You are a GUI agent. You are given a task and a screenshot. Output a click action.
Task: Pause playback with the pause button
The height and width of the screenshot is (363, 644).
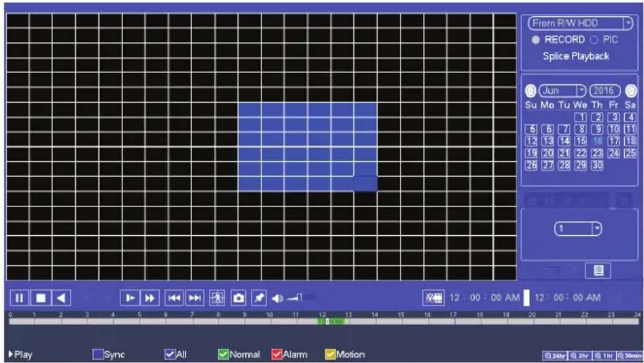[18, 298]
